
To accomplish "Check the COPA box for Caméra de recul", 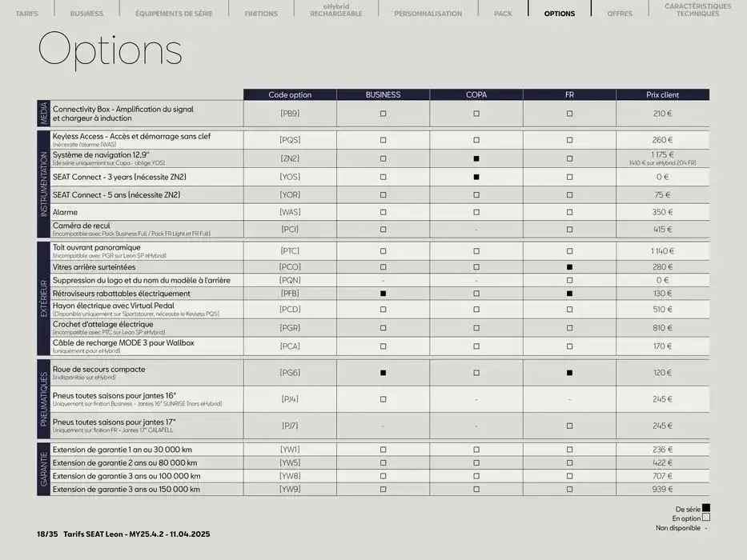I will pyautogui.click(x=476, y=229).
